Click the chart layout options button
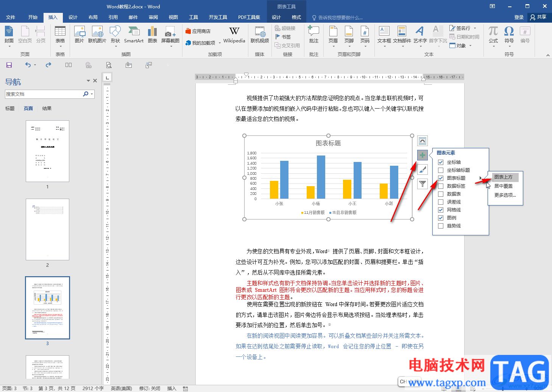 (423, 141)
